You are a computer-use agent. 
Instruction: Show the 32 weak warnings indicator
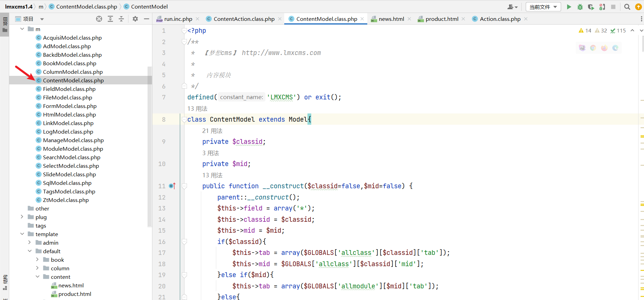pyautogui.click(x=601, y=30)
